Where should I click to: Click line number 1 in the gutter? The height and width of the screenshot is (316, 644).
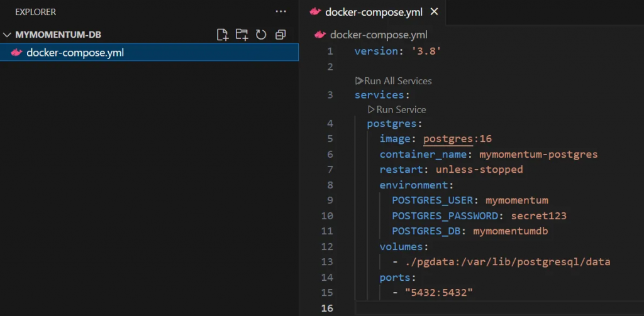click(330, 52)
